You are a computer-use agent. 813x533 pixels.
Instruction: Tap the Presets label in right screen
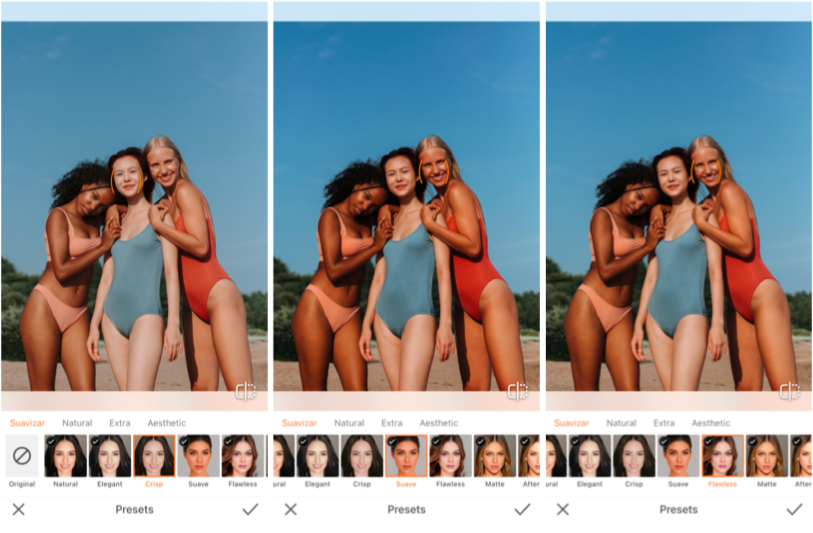coord(678,510)
